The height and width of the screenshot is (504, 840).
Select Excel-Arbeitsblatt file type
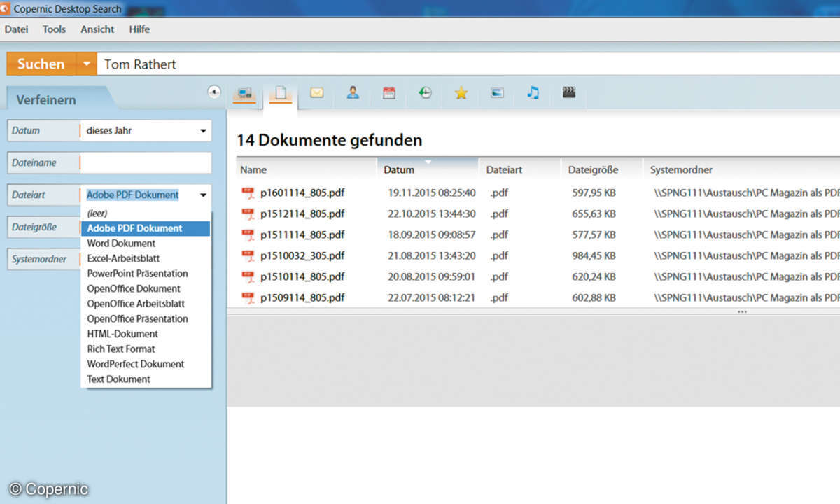coord(146,258)
